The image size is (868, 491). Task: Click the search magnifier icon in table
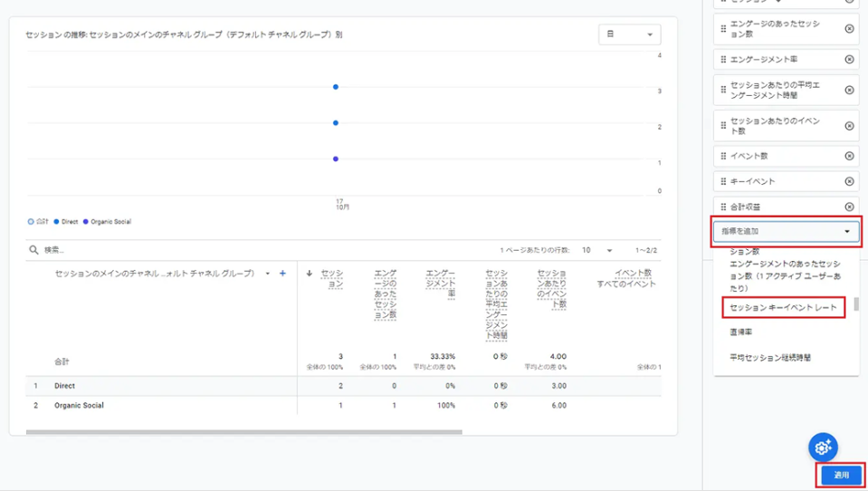pyautogui.click(x=33, y=250)
